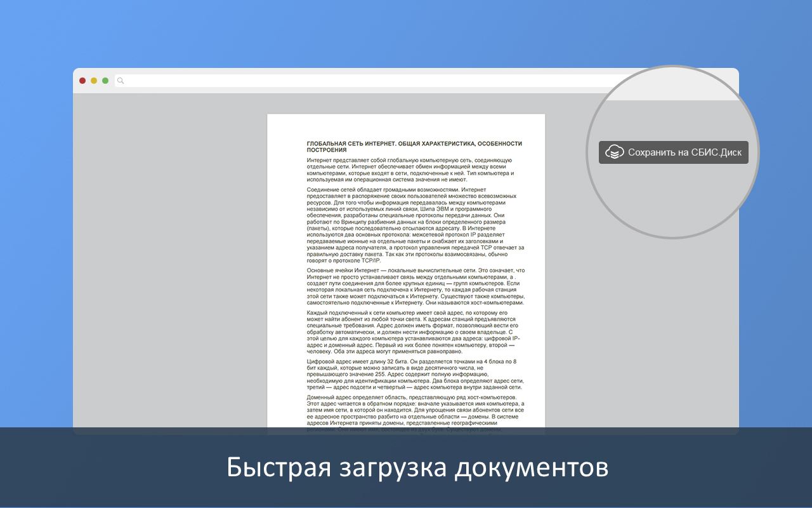Click the Сохранить на СБИС.Диск button

click(x=674, y=152)
